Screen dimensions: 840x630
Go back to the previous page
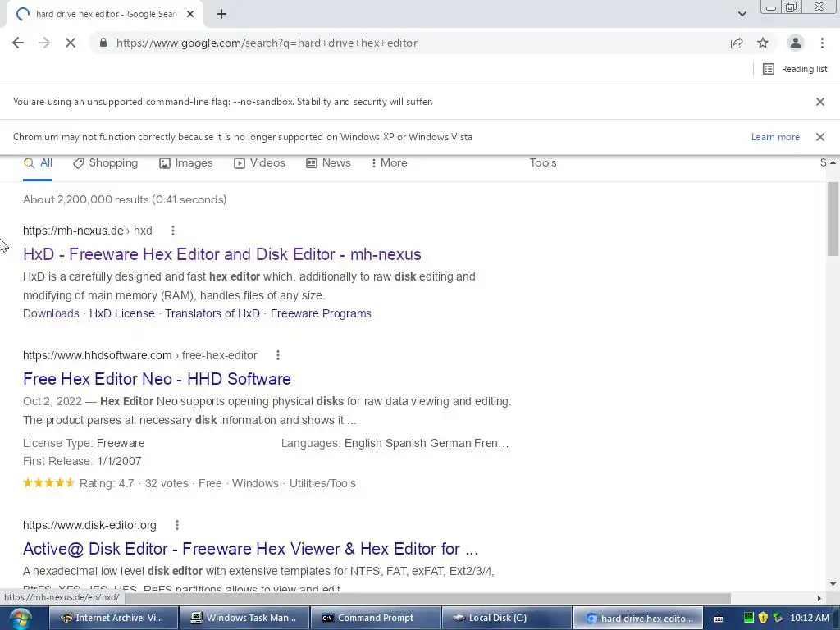point(18,43)
